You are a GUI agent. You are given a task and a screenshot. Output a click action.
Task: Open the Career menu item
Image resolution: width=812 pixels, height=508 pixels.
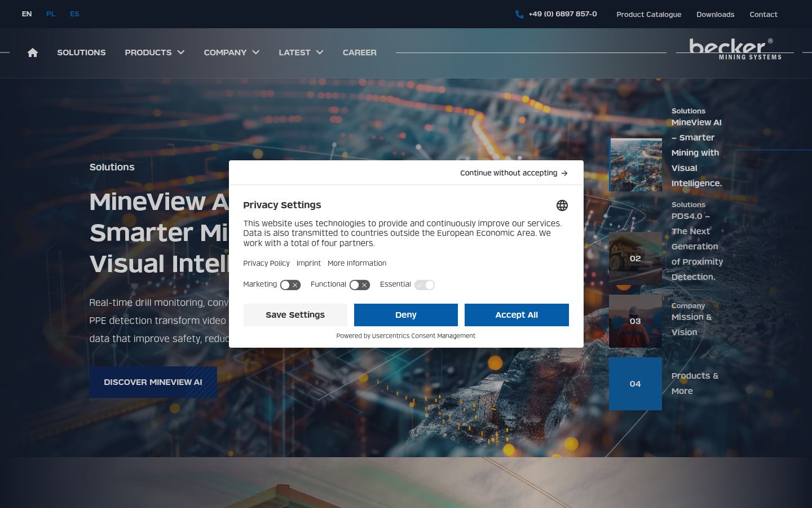pos(360,52)
